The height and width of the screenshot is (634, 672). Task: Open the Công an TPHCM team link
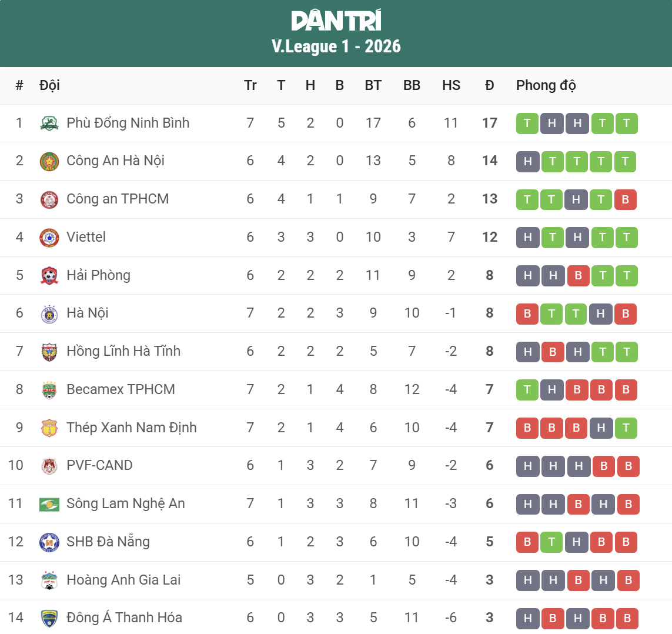[118, 199]
